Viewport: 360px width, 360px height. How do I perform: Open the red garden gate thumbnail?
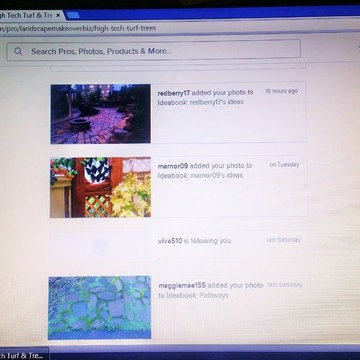(100, 187)
